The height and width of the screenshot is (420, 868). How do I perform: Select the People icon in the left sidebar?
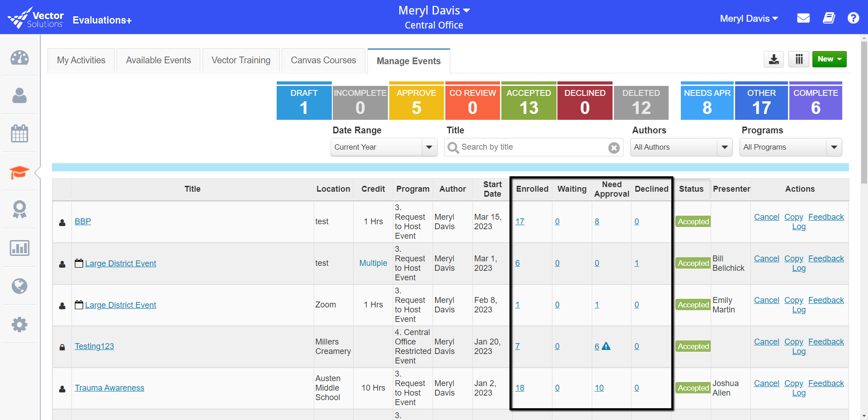19,95
